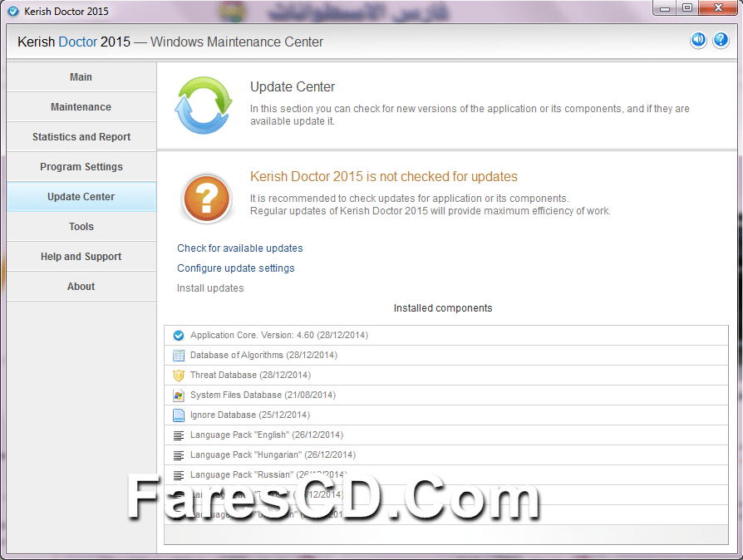Open the help question mark icon
743x560 pixels.
click(721, 40)
